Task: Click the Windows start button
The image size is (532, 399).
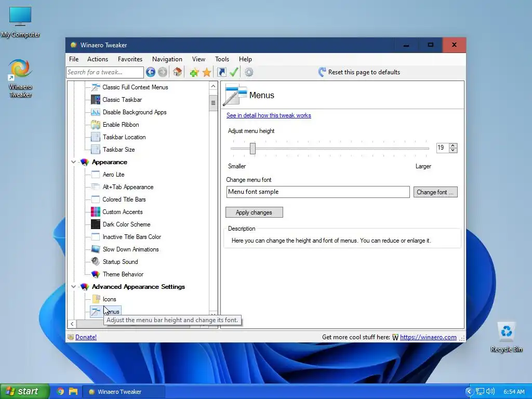Action: coord(25,391)
